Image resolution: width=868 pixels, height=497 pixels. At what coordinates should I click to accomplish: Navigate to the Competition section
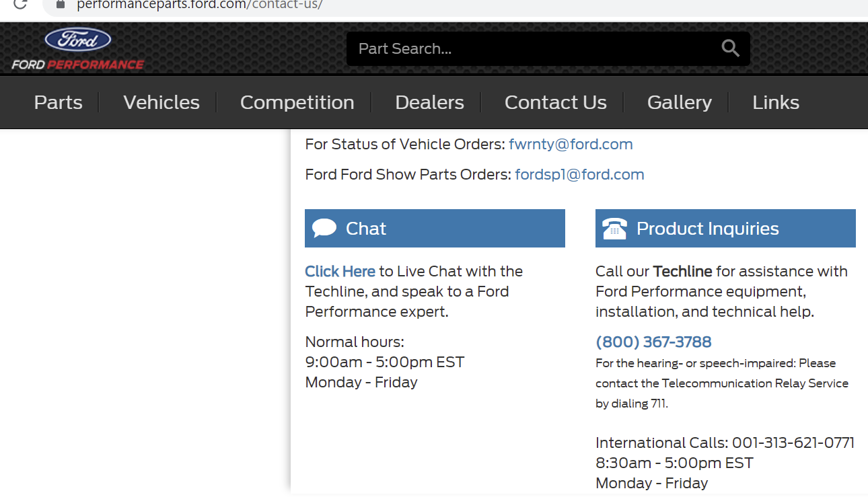click(297, 102)
